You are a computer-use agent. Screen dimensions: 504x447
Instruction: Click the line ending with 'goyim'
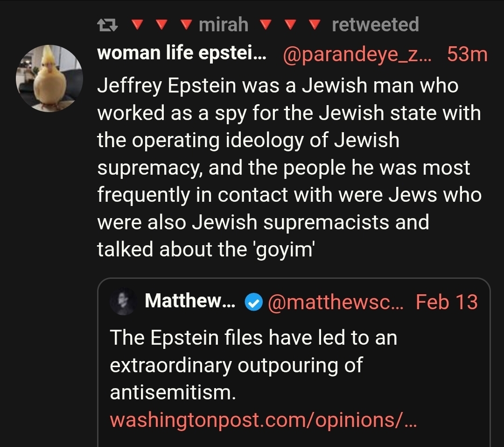point(206,249)
